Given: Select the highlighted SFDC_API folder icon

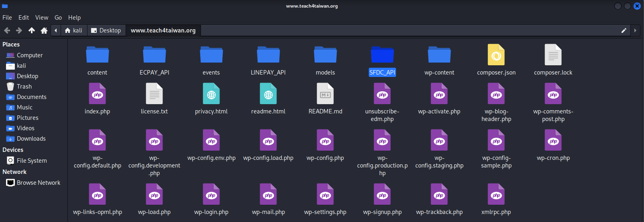Looking at the screenshot, I should click(382, 54).
